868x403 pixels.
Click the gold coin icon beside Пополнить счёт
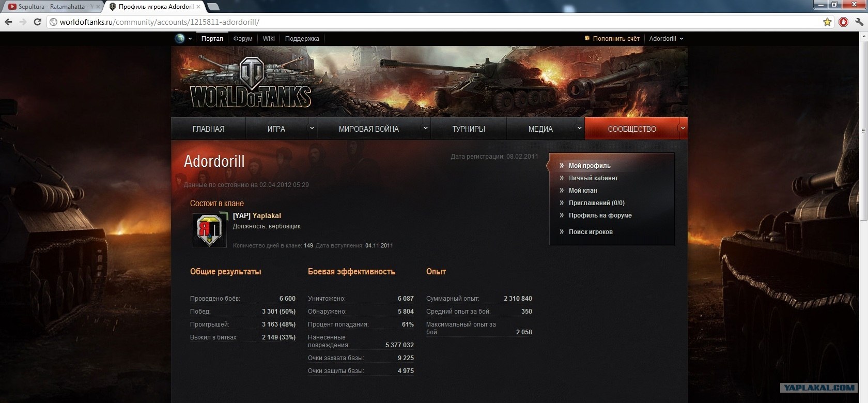(x=587, y=38)
